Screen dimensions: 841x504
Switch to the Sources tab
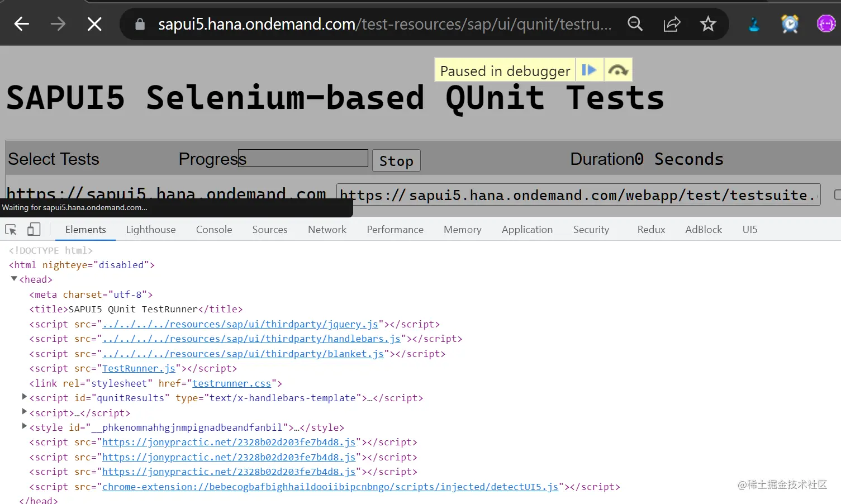click(x=270, y=230)
